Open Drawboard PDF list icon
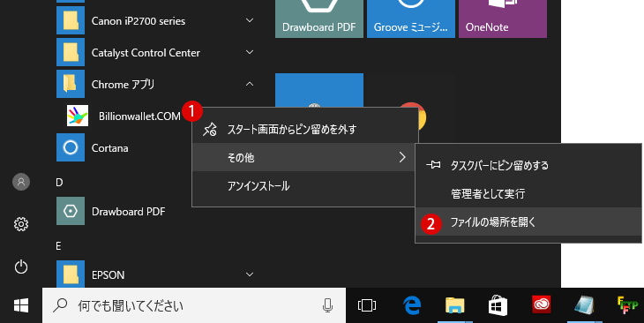644x323 pixels. click(71, 211)
